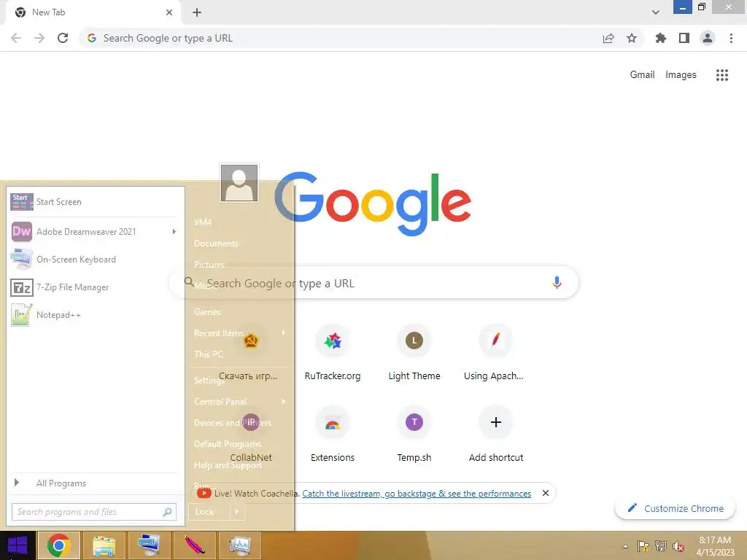The width and height of the screenshot is (747, 560).
Task: Click the Action Center flag icon
Action: coord(643,546)
